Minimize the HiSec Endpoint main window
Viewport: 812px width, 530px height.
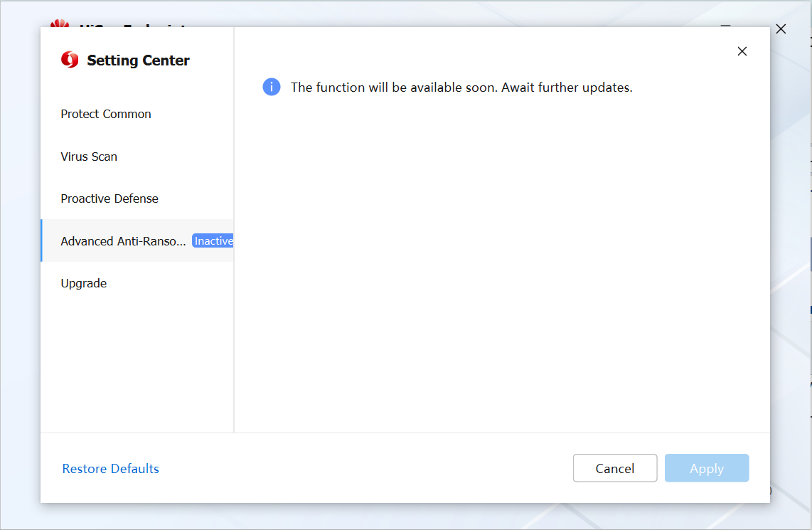pos(725,26)
